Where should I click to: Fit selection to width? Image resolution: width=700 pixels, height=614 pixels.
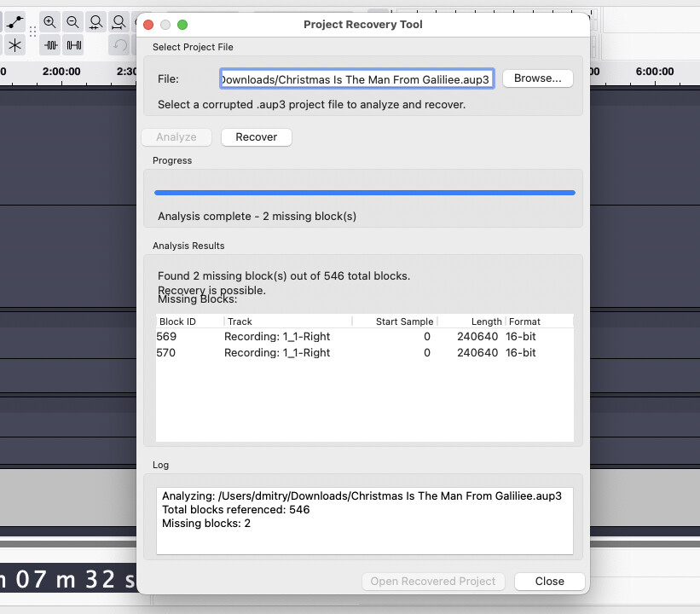(x=96, y=23)
